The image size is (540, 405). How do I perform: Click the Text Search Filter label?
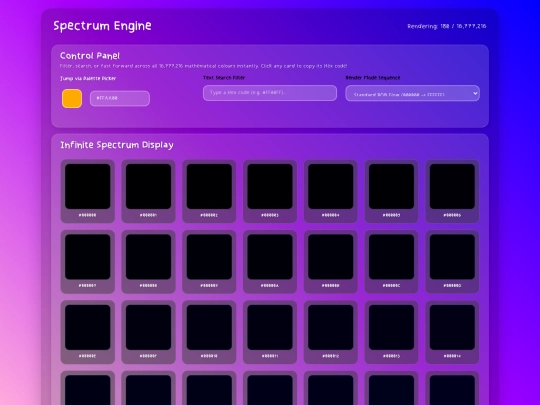(224, 78)
